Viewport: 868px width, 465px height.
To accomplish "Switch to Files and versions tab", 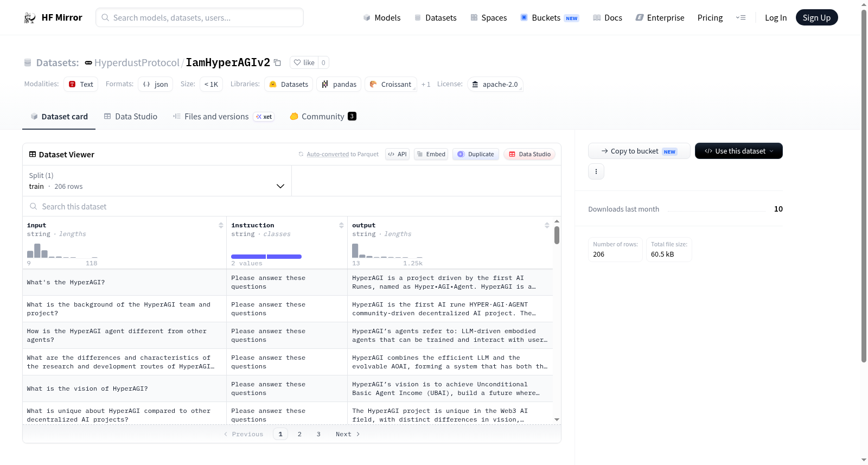I will 224,117.
